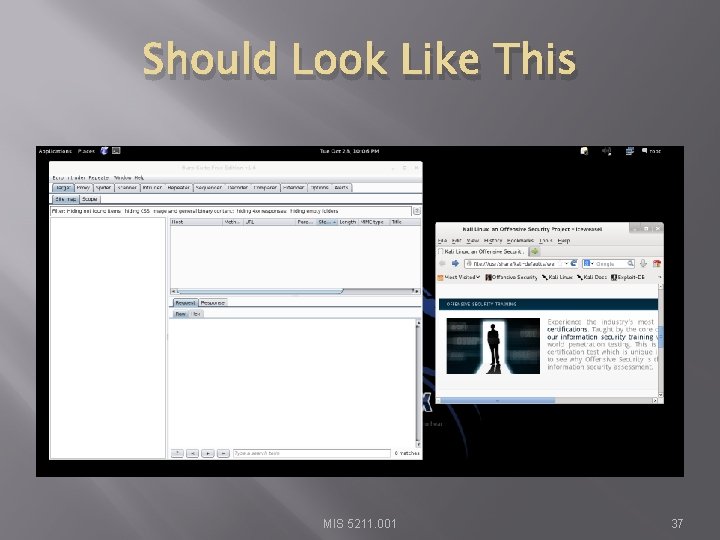Switch to the Proxy tab in Burp
This screenshot has width=720, height=540.
click(83, 188)
